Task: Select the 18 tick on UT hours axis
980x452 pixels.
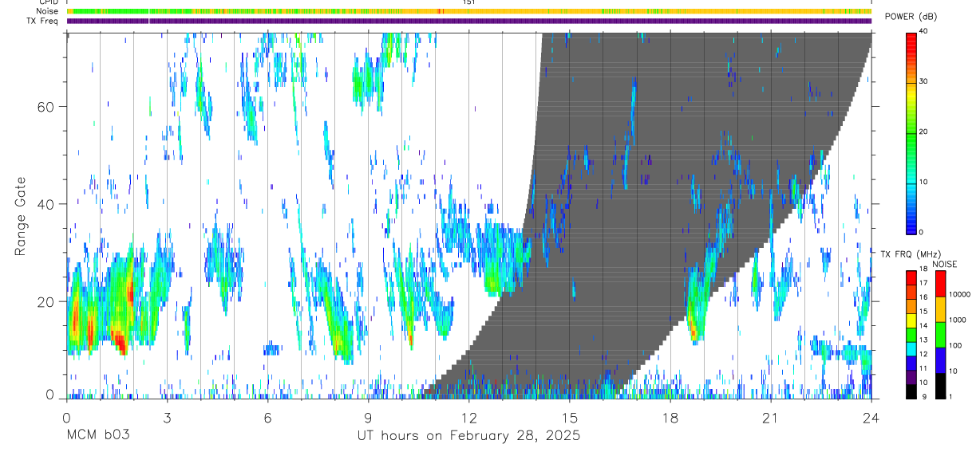Action: 670,416
